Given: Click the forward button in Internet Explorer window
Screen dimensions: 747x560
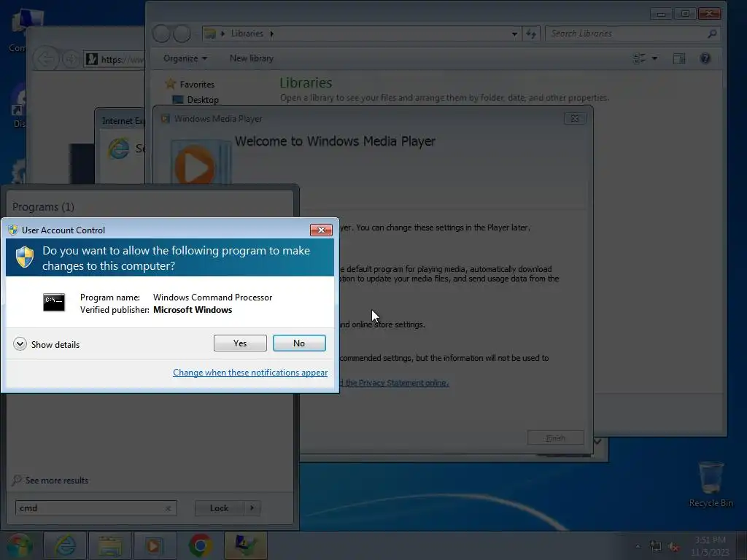Looking at the screenshot, I should point(71,59).
